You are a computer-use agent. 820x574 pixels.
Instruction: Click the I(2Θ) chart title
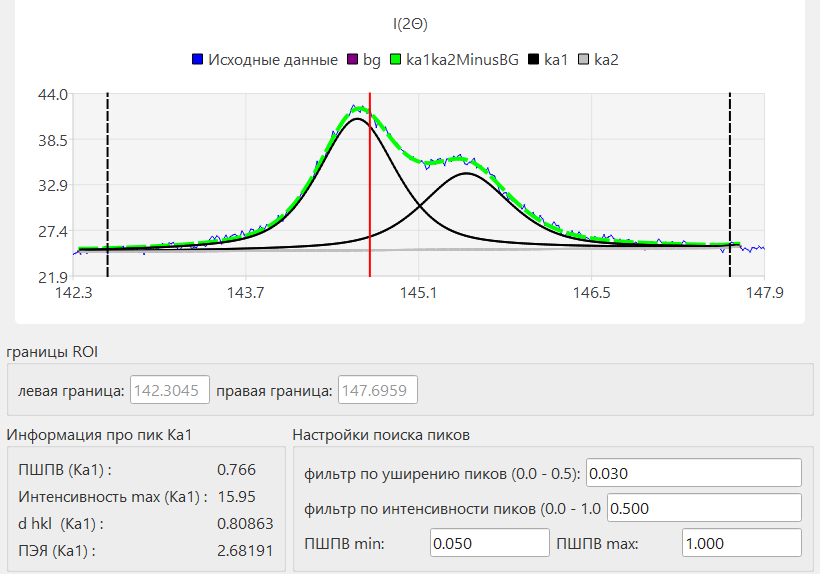[x=410, y=23]
